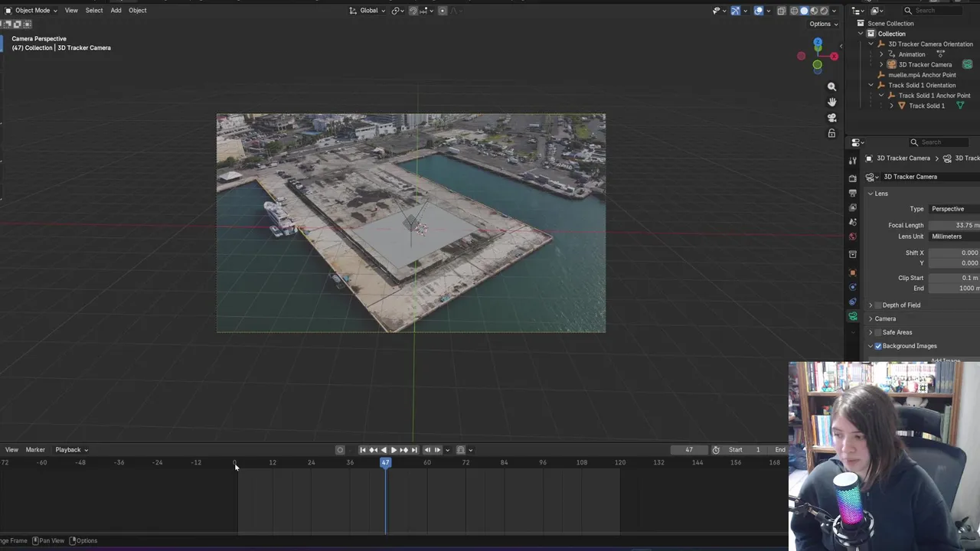Enable the Safe Areas checkbox
The image size is (980, 551).
[878, 332]
